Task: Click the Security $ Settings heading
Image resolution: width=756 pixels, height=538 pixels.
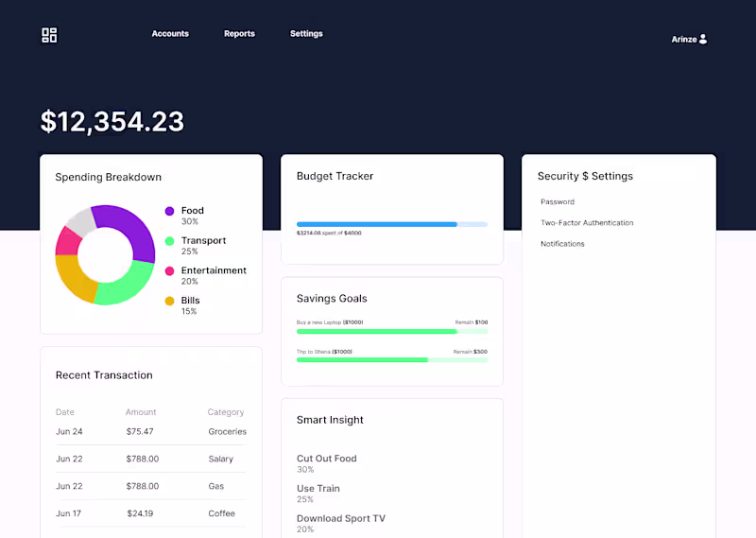Action: tap(585, 176)
